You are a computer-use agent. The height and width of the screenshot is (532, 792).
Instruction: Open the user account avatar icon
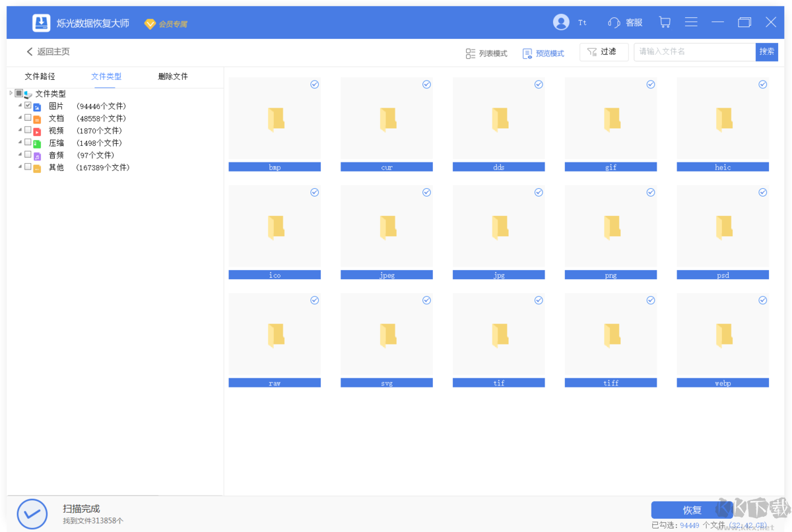click(560, 22)
